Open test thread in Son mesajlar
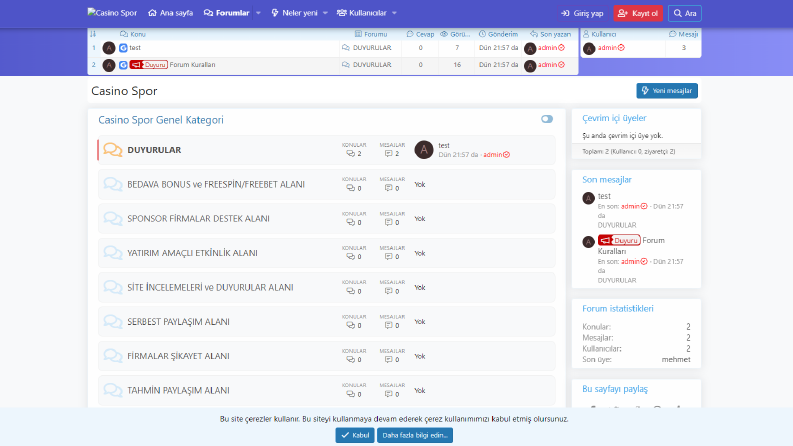The height and width of the screenshot is (446, 793). click(604, 196)
